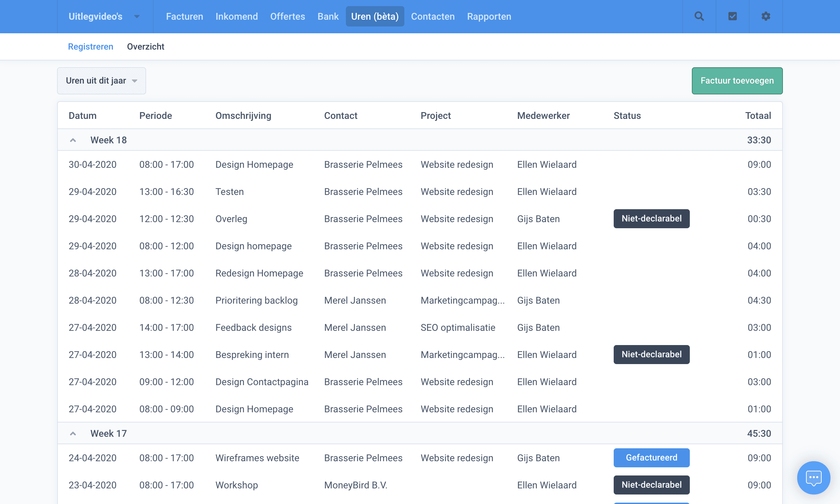Click the Gefactureerd status badge
The width and height of the screenshot is (840, 504).
(x=651, y=457)
